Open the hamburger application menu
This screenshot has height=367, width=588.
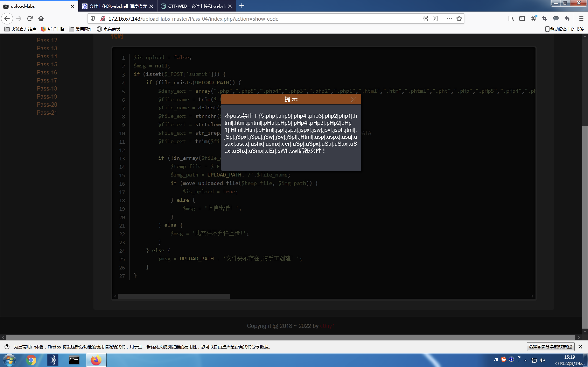tap(581, 19)
